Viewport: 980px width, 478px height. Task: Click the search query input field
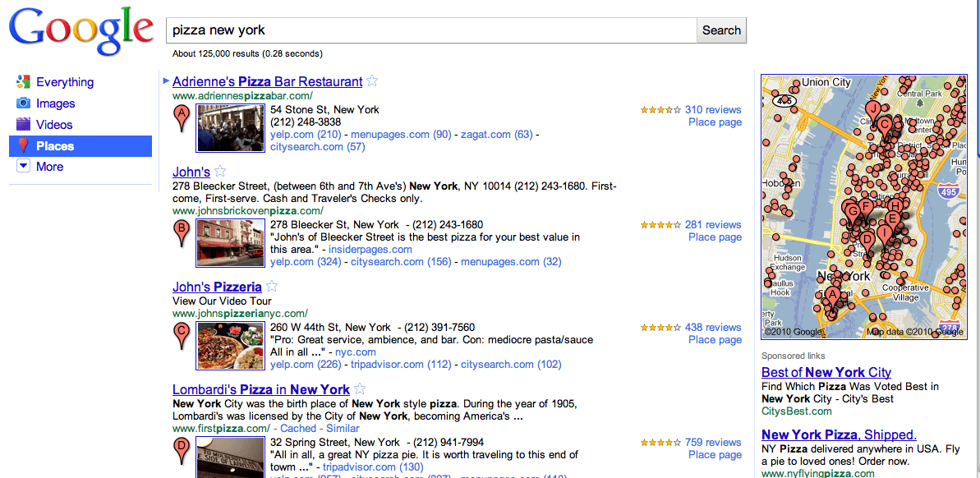point(432,30)
